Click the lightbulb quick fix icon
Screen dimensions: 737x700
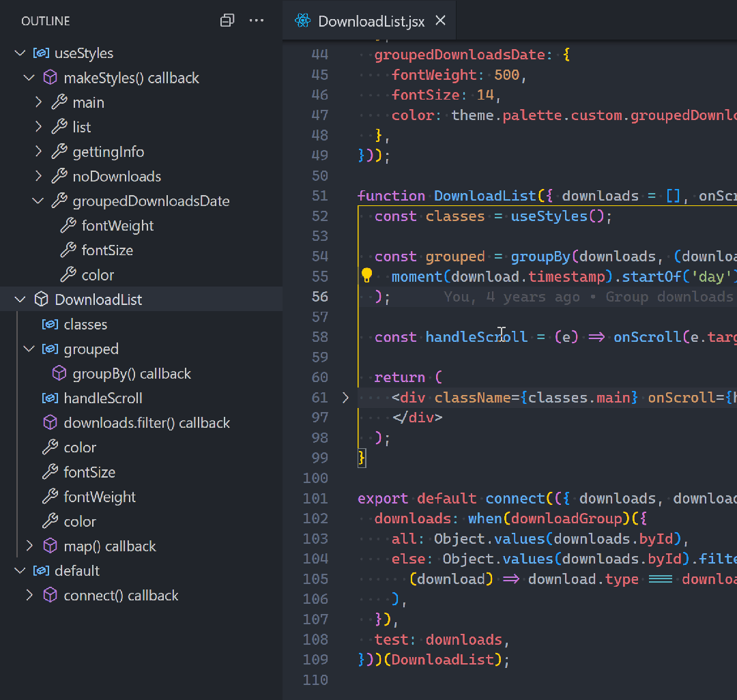[x=366, y=276]
